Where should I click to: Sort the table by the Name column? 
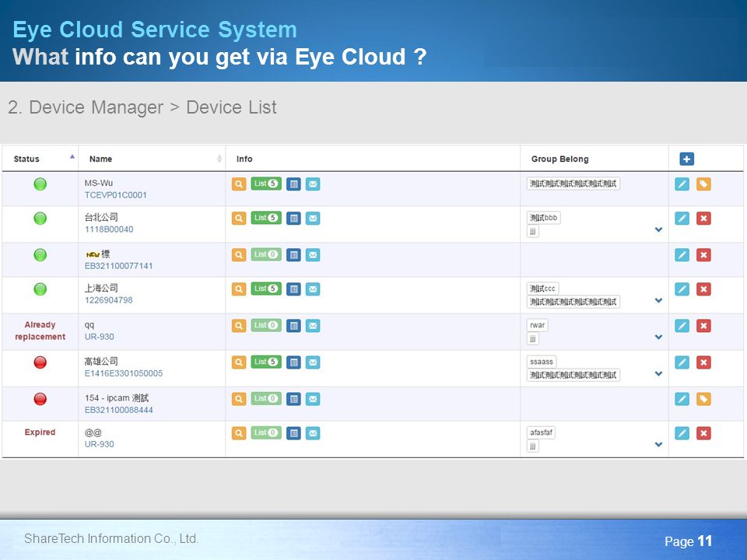coord(152,159)
